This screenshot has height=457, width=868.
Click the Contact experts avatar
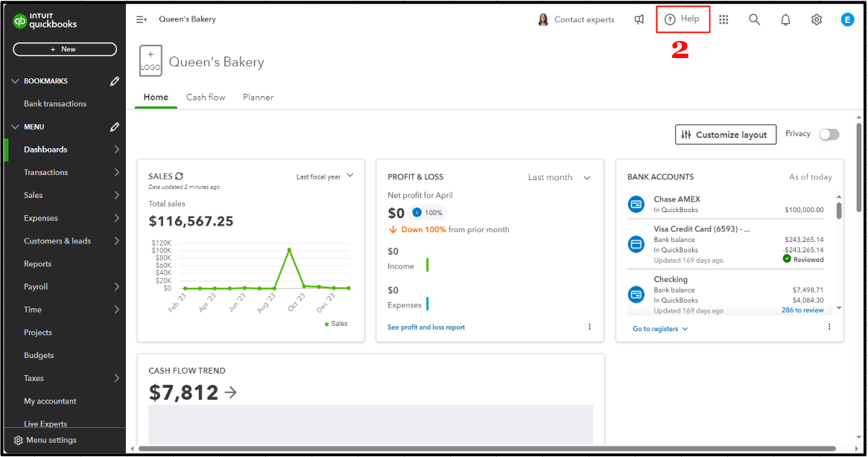pos(543,19)
